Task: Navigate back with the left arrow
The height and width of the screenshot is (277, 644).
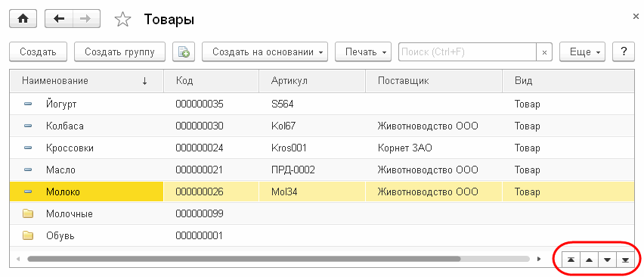Action: click(59, 19)
